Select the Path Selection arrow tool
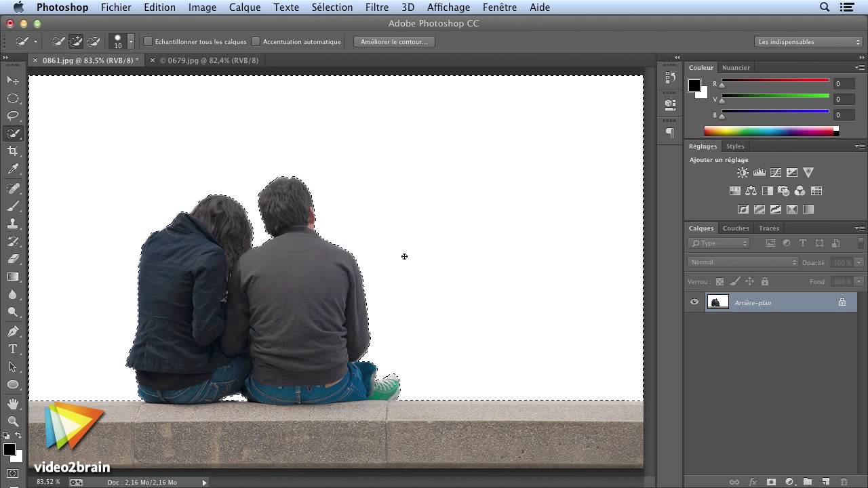Image resolution: width=868 pixels, height=488 pixels. click(13, 367)
